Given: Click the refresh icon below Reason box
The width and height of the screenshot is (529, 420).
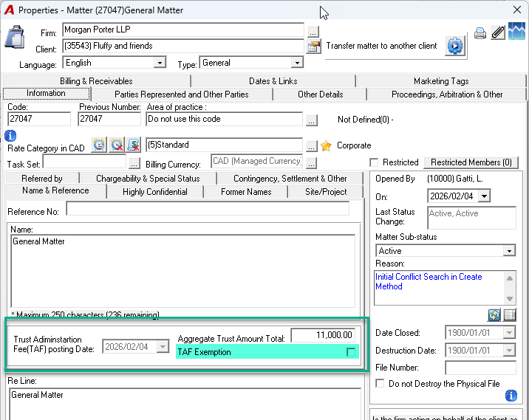Looking at the screenshot, I should pyautogui.click(x=494, y=315).
